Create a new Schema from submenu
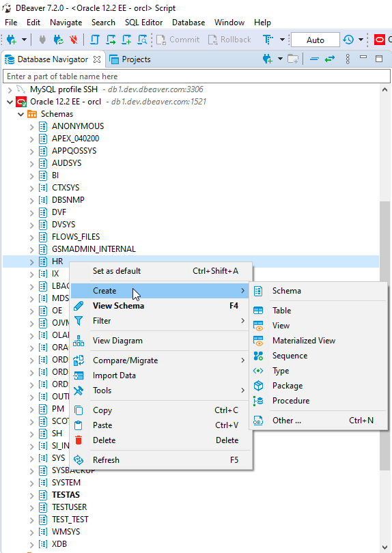 tap(318, 291)
